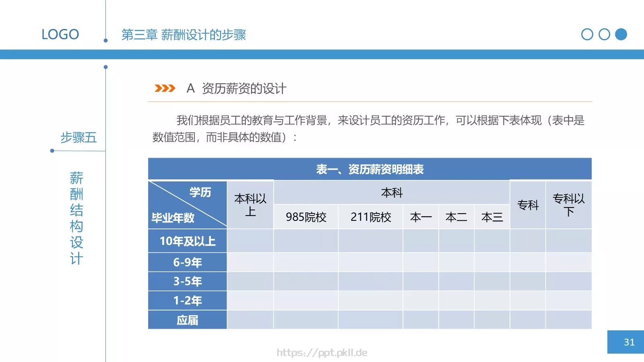Select the table title 表一、资历薪资明细表

coord(369,169)
